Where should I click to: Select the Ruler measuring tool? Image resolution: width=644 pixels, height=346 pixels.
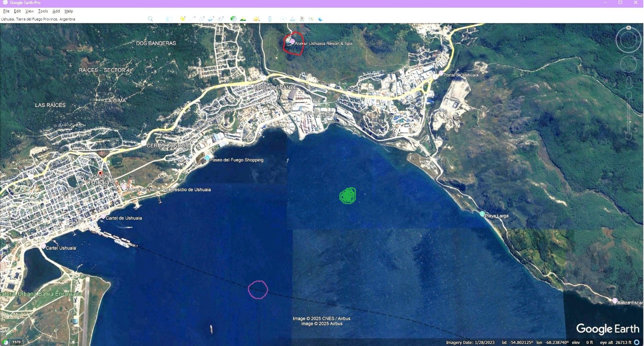coord(270,19)
